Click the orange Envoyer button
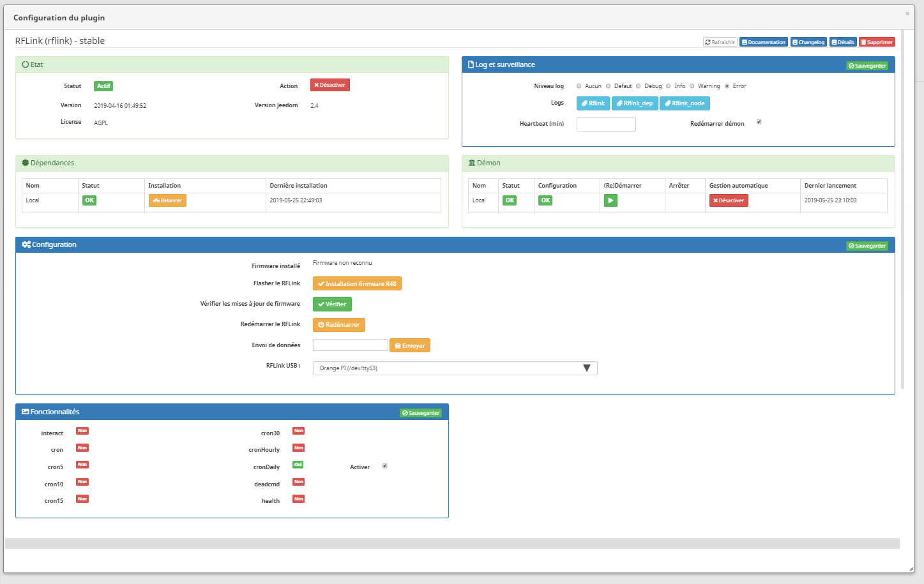This screenshot has width=924, height=584. click(x=410, y=345)
